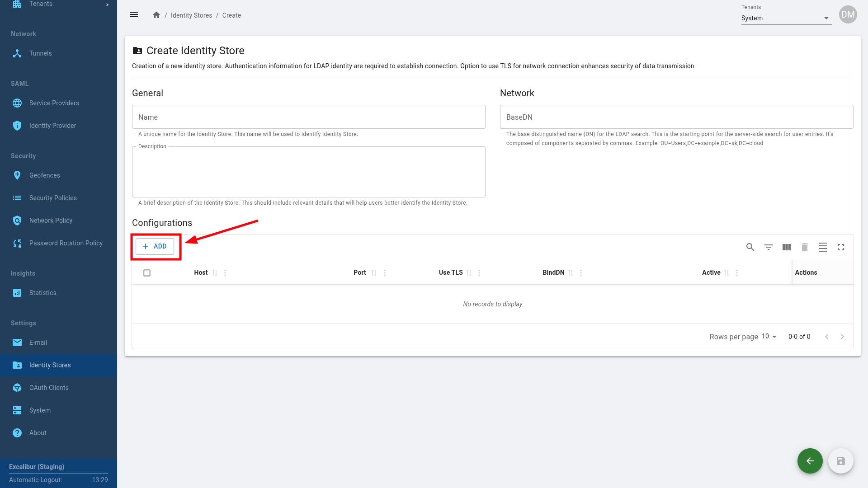Toggle the hamburger menu icon
The image size is (868, 488).
[134, 15]
